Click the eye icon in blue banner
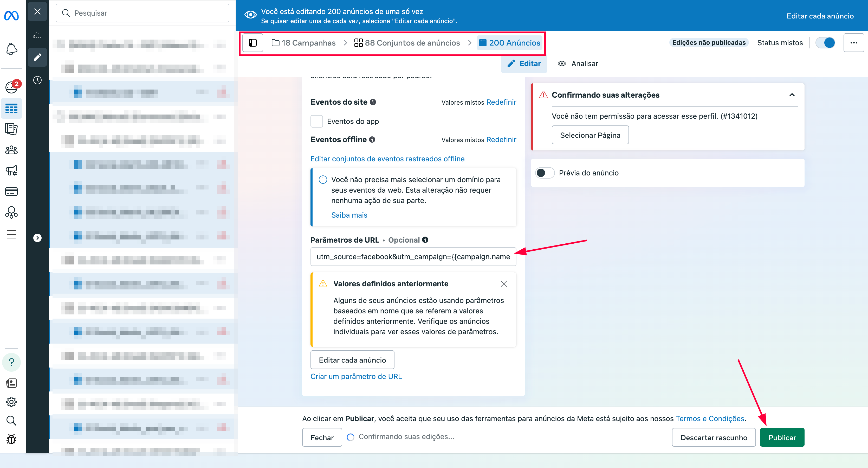Viewport: 868px width, 468px height. pyautogui.click(x=251, y=15)
